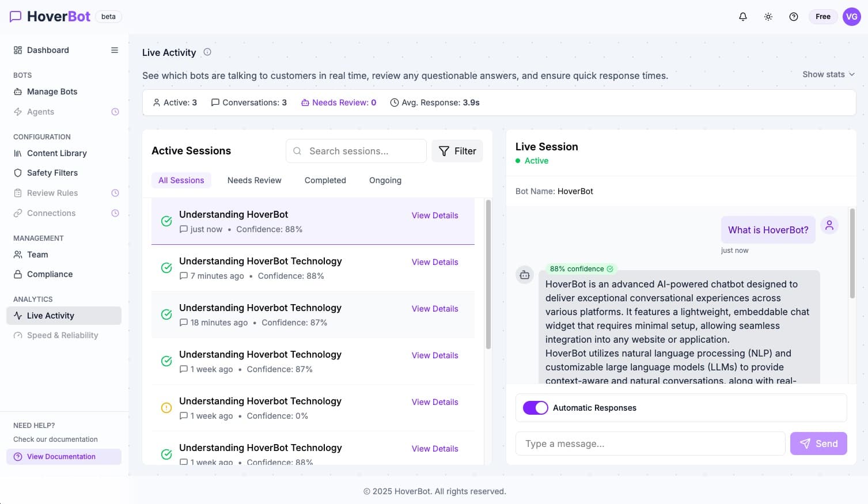868x504 pixels.
Task: Switch to the Completed tab
Action: (325, 180)
